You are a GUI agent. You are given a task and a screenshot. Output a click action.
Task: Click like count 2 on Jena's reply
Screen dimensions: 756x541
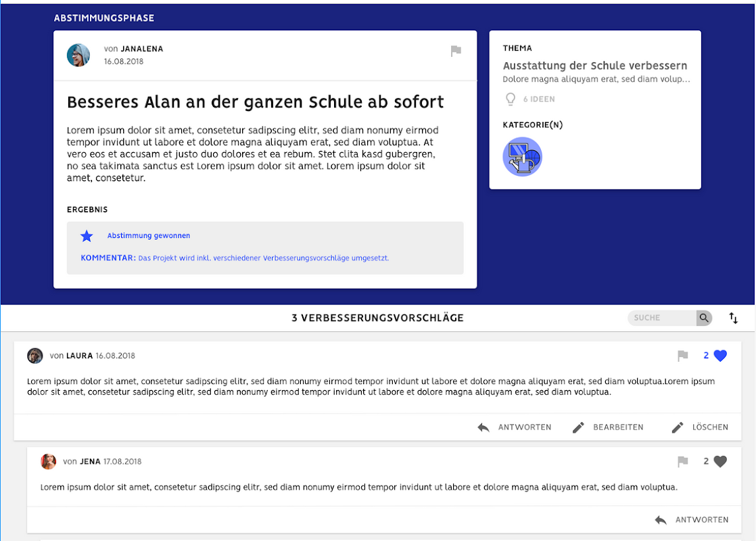(706, 461)
